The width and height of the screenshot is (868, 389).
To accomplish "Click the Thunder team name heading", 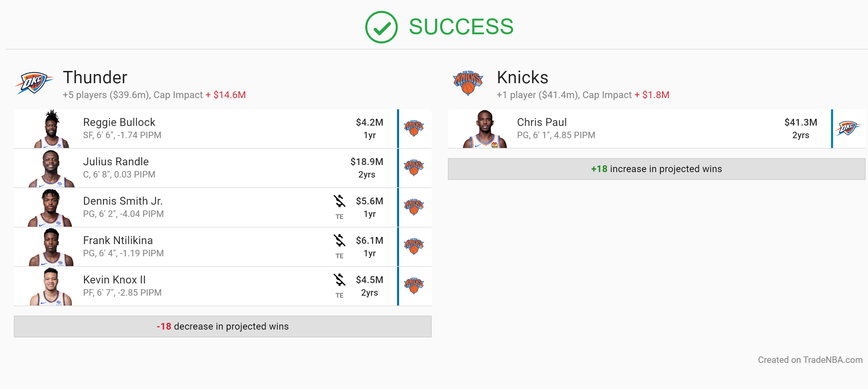I will click(95, 77).
